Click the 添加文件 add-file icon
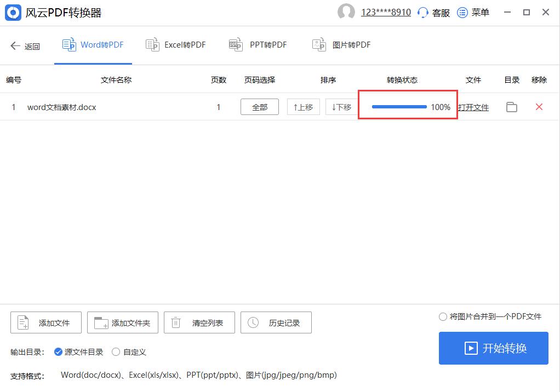Image resolution: width=560 pixels, height=392 pixels. (22, 322)
